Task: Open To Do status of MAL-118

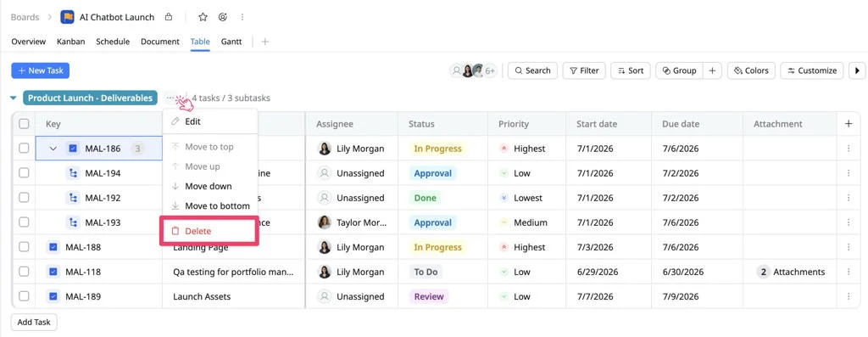Action: 426,272
